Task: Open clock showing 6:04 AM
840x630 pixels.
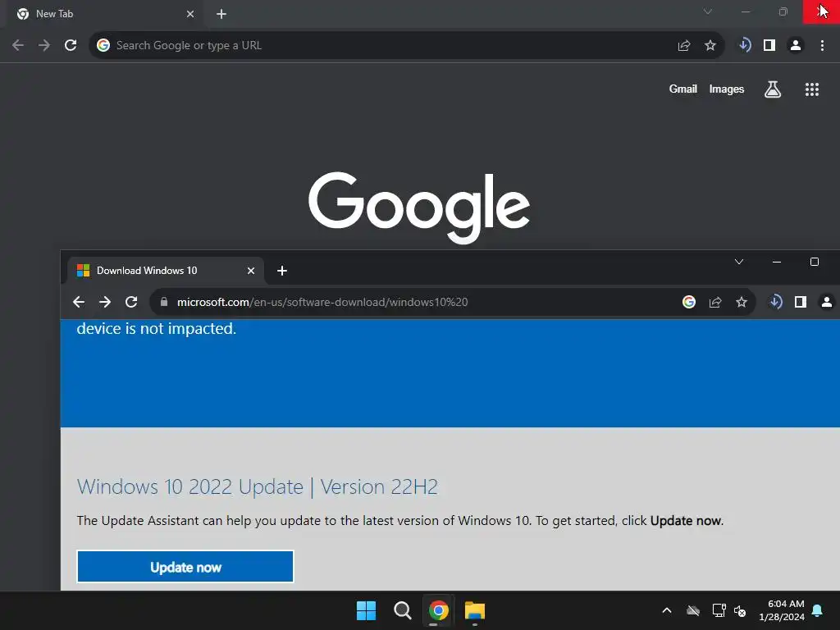Action: (782, 610)
